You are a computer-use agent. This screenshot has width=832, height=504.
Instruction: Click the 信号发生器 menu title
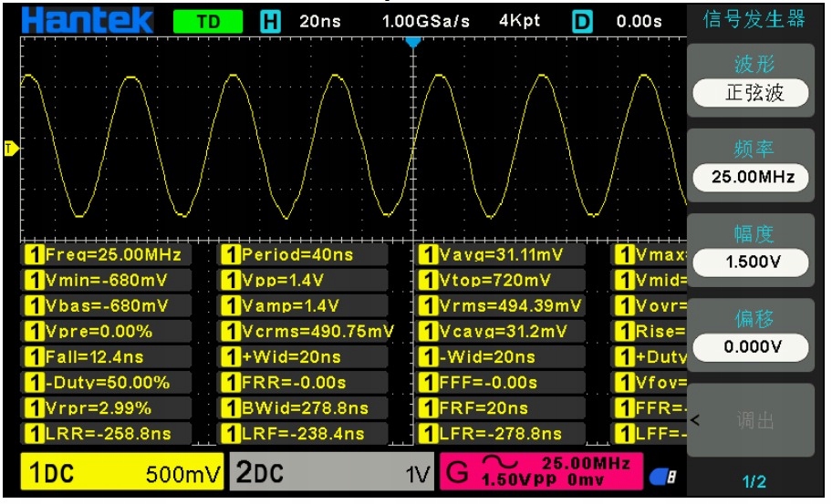(x=754, y=20)
